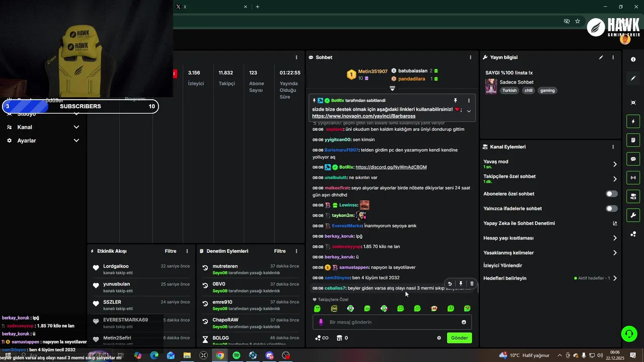Click the purple microphone in the message box
Viewport: 644px width, 362px height.
pos(321,322)
